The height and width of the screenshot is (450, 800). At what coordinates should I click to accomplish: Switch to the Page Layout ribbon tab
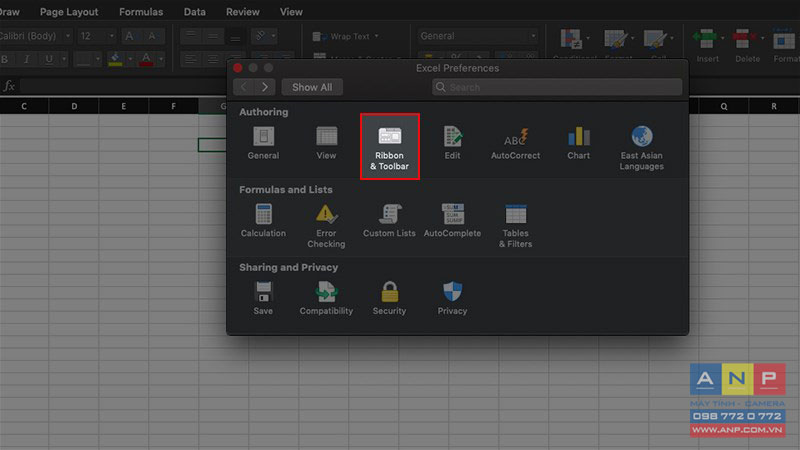(x=69, y=12)
